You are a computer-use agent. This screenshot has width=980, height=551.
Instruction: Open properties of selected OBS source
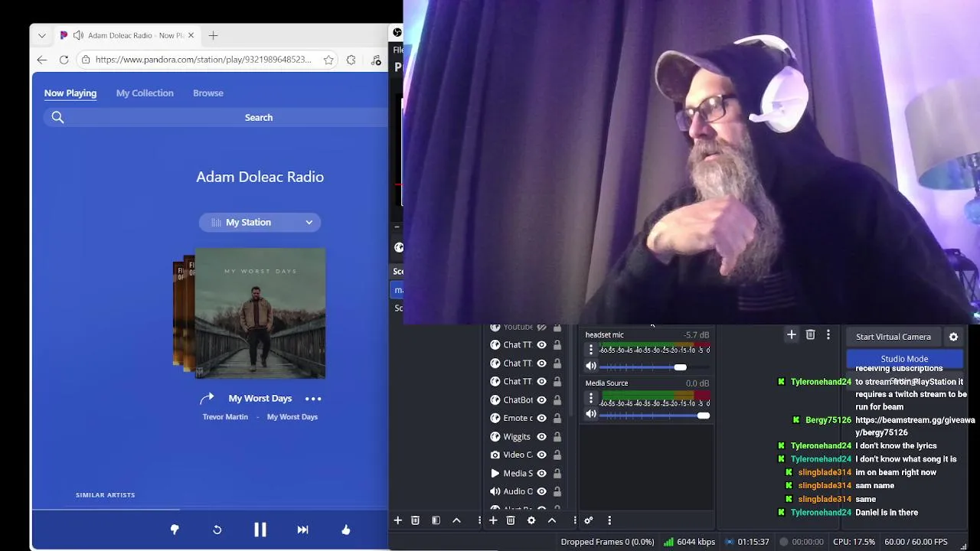coord(531,520)
